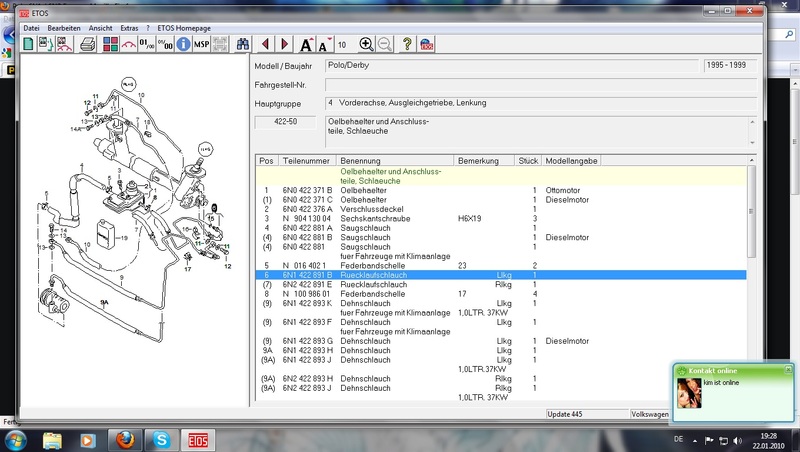The image size is (800, 452).
Task: Click the parts list vertical scrollbar thumb
Action: [x=751, y=211]
